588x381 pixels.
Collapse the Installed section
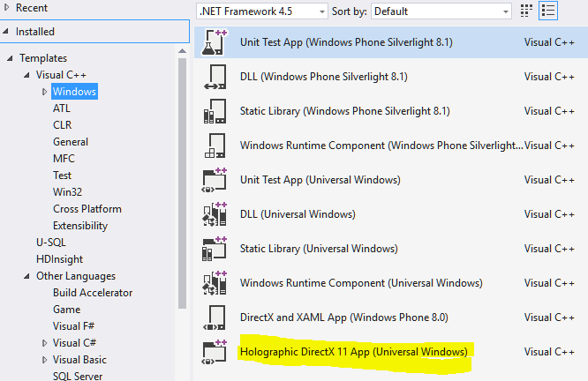click(x=6, y=32)
